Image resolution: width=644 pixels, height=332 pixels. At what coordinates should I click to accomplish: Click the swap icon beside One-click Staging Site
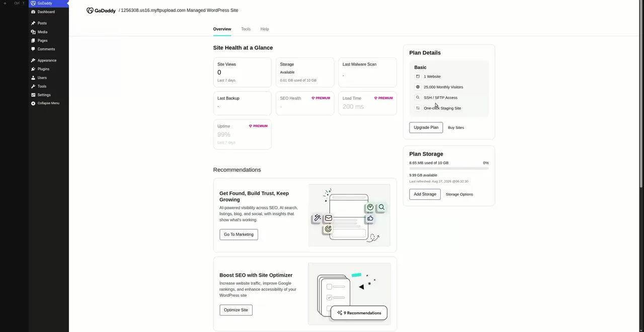(418, 108)
